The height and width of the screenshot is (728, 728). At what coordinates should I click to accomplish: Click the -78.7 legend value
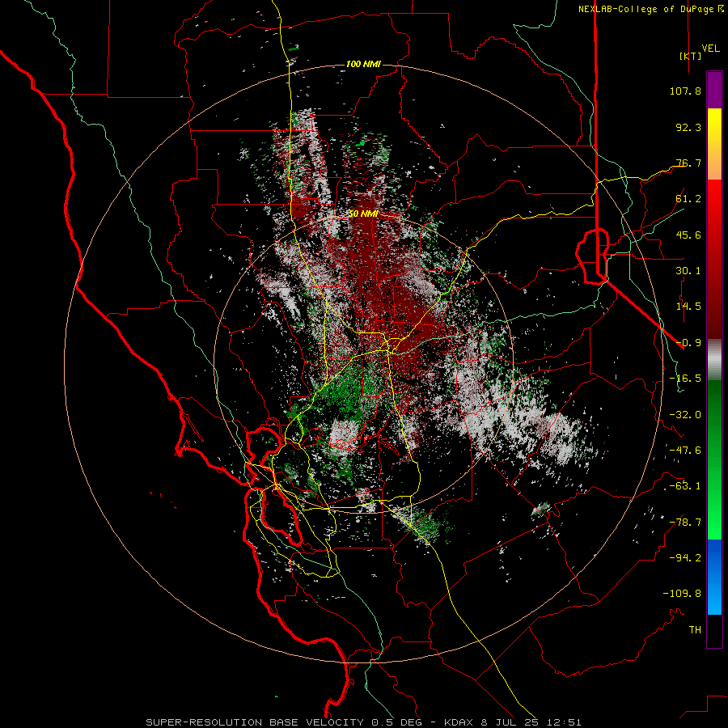685,523
